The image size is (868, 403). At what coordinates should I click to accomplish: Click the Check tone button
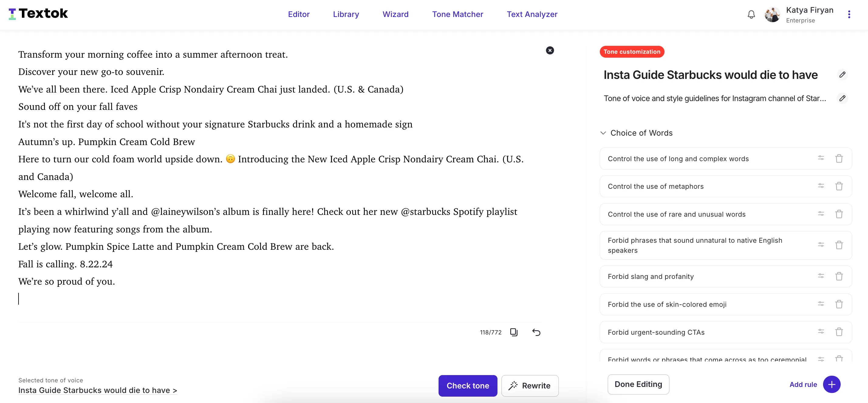click(467, 386)
